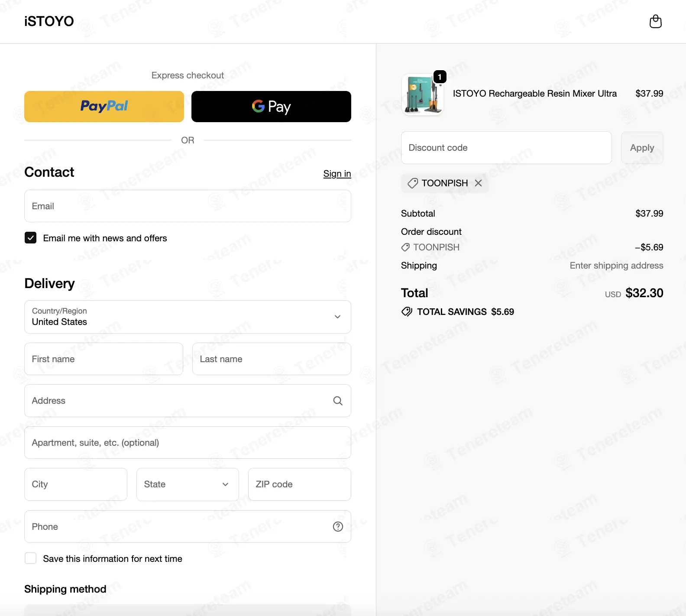686x616 pixels.
Task: Click the order discount –$5.69 value
Action: click(x=649, y=247)
